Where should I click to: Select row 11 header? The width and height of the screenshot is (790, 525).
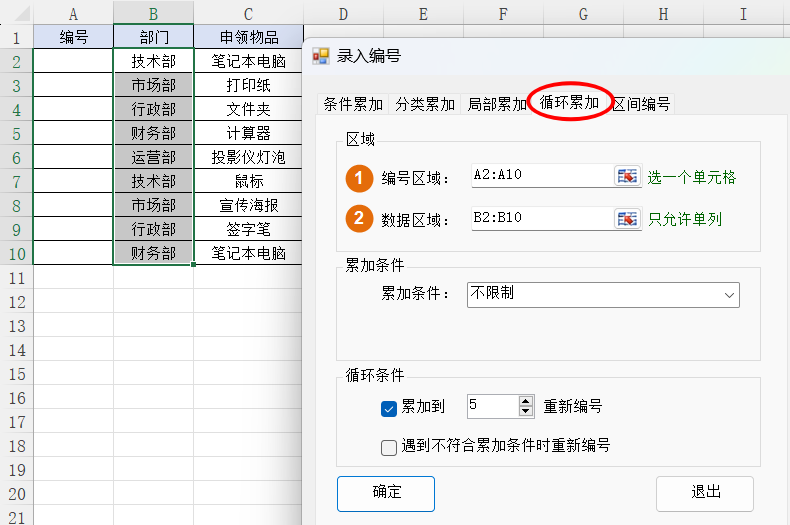coord(17,277)
